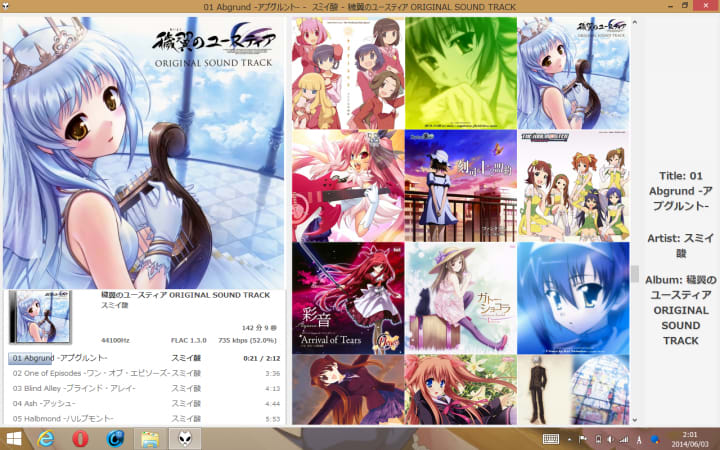Screen dimensions: 720x450
Task: Click the large Aiyoku no Eustia cover art
Action: point(144,153)
